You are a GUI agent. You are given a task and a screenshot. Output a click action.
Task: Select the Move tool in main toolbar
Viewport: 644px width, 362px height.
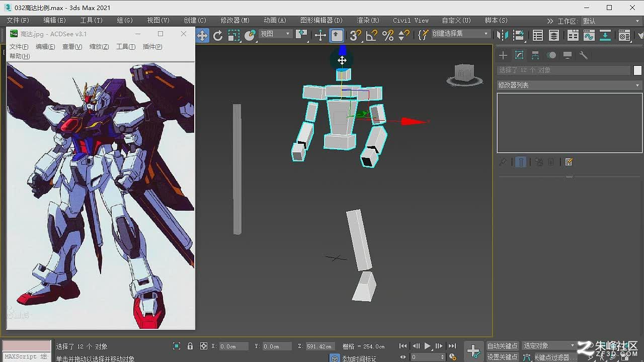[202, 35]
